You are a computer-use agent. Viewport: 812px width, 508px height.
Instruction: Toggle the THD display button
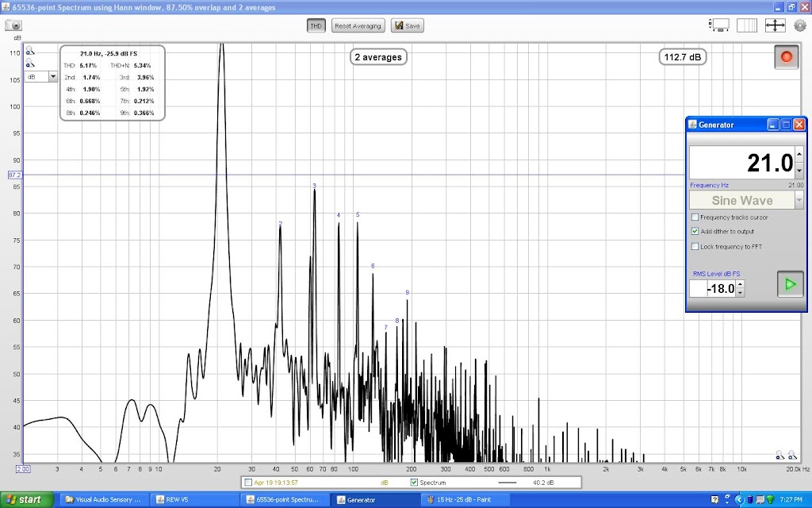point(316,26)
